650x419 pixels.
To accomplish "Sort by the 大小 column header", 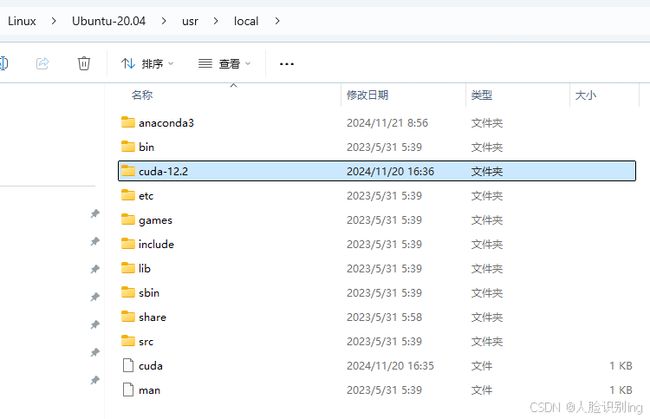I will 585,95.
